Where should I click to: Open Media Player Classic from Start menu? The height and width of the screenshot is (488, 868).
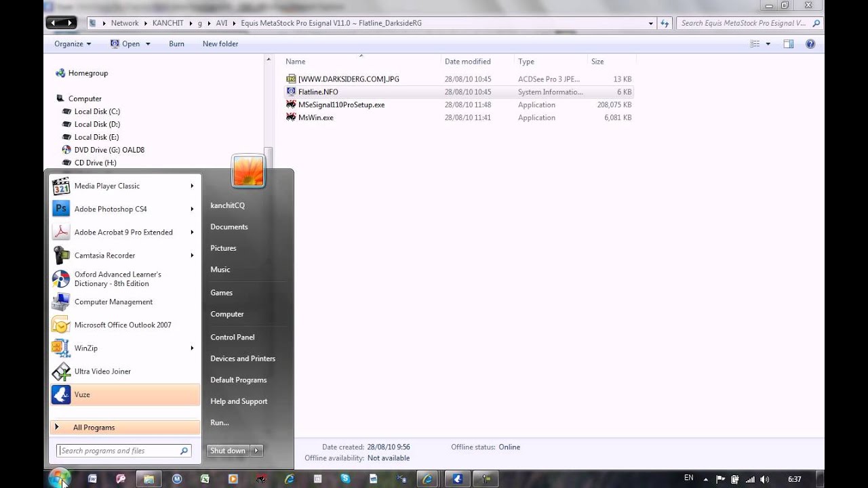[x=124, y=186]
